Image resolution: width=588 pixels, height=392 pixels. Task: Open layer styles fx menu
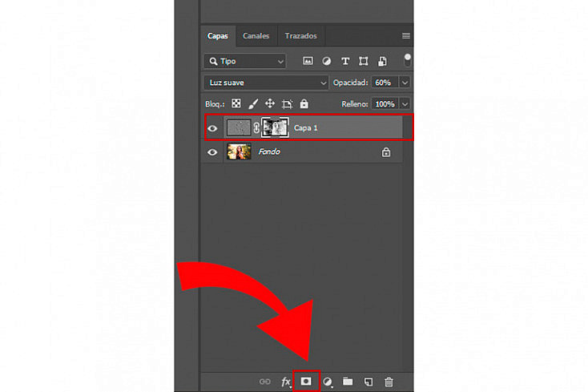click(x=286, y=382)
